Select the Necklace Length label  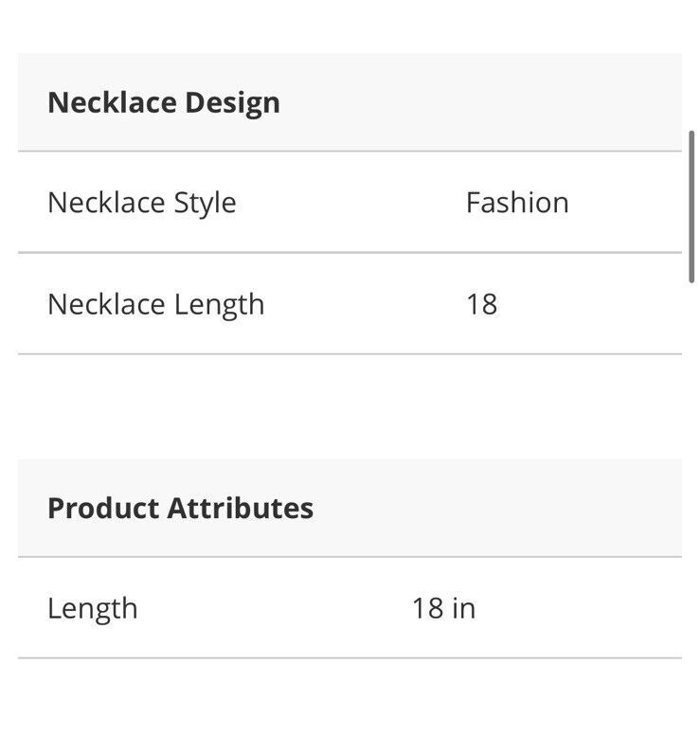pyautogui.click(x=155, y=304)
